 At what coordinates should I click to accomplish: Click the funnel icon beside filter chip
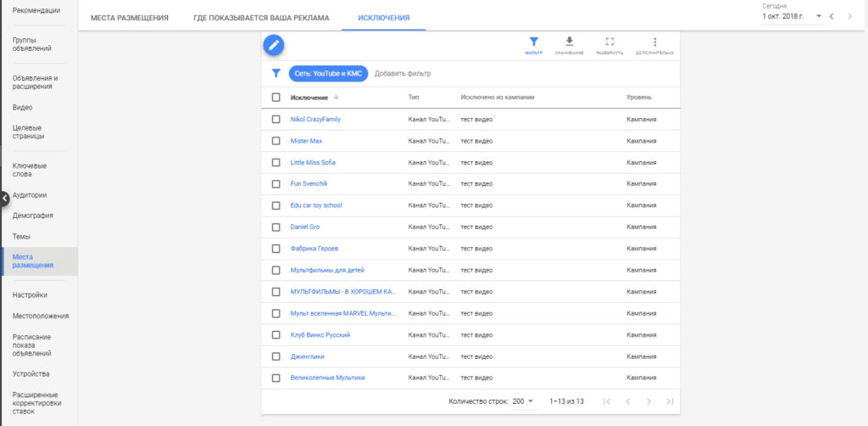(x=275, y=74)
